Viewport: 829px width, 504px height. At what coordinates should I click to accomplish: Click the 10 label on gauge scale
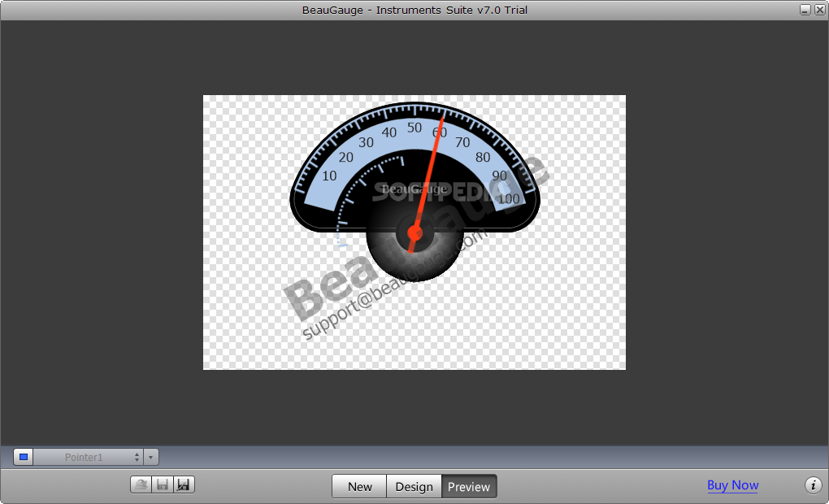329,176
